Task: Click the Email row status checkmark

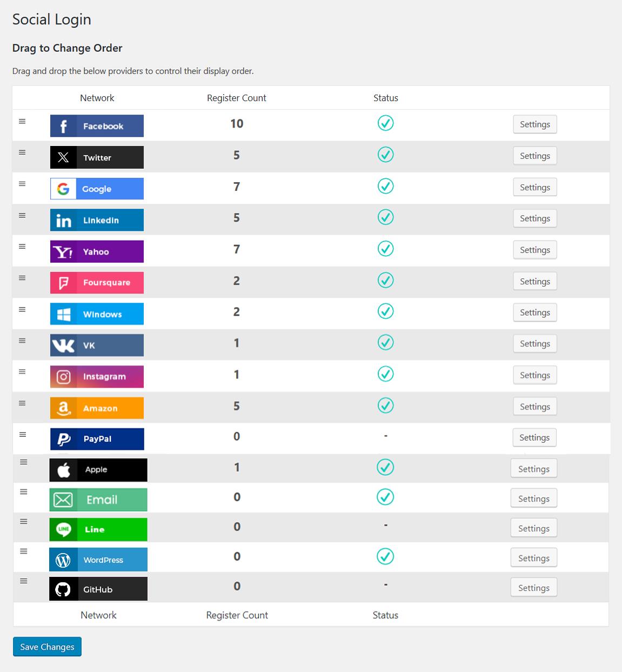Action: 385,497
